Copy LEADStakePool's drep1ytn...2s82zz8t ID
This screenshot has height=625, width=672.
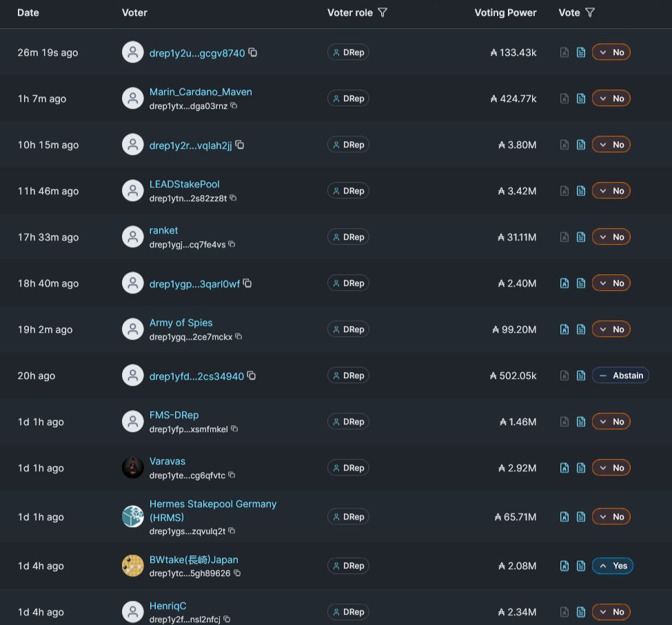coord(233,198)
